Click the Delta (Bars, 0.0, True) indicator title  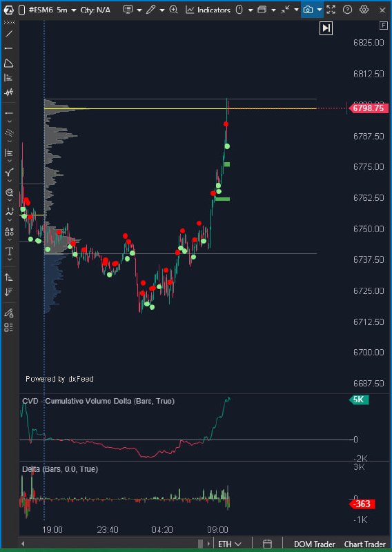tap(60, 469)
